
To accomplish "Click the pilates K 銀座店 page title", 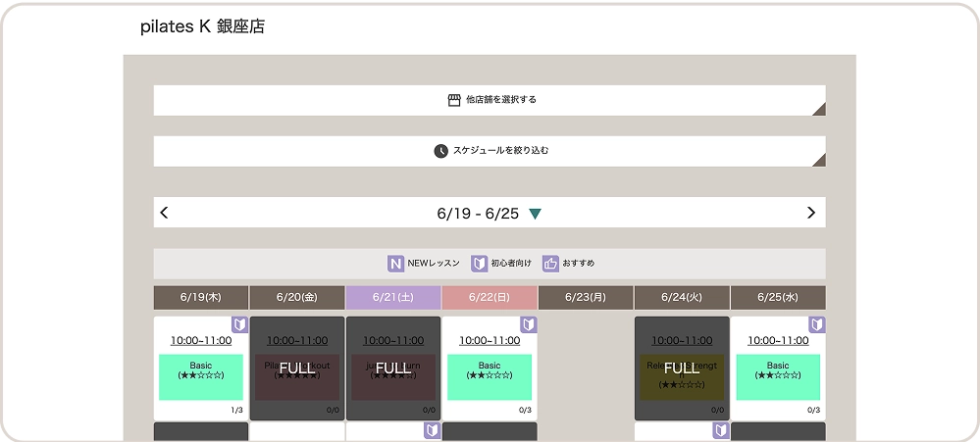I will click(x=202, y=26).
